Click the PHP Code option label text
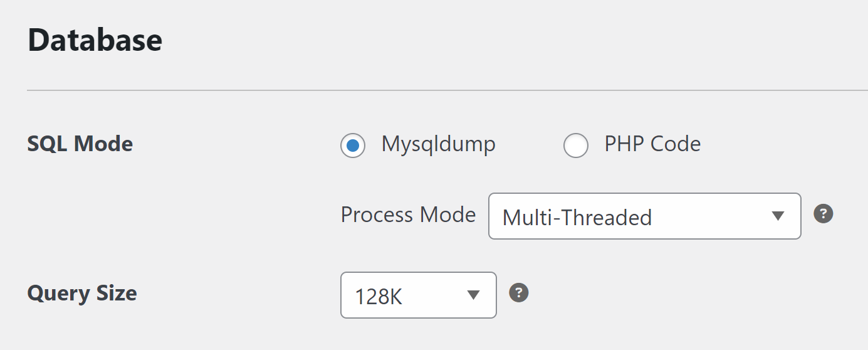 652,144
